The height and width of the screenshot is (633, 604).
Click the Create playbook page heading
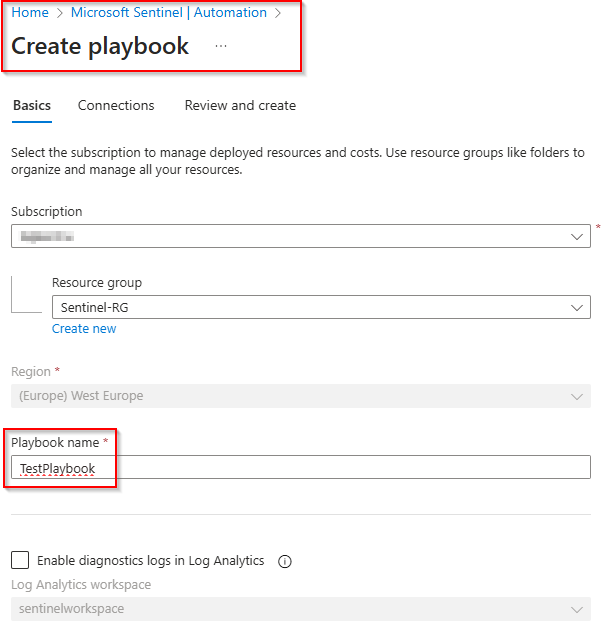click(x=100, y=46)
